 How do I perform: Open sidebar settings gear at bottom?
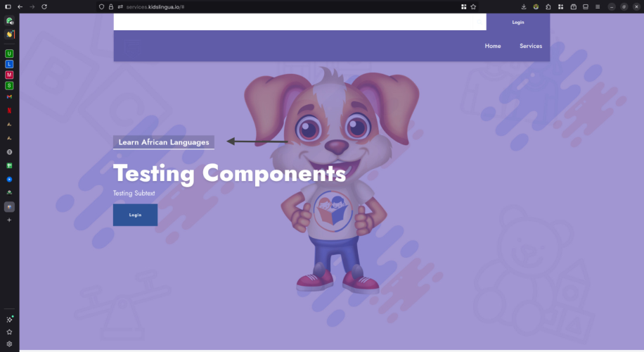tap(9, 344)
